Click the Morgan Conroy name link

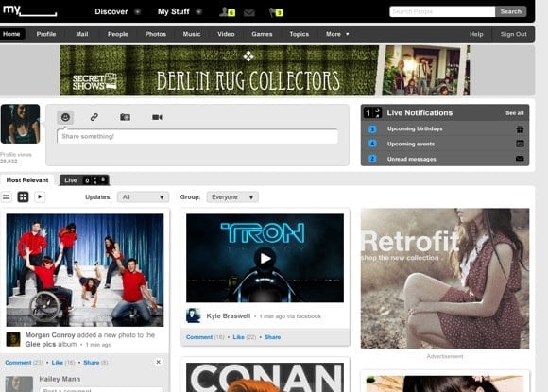[50, 335]
